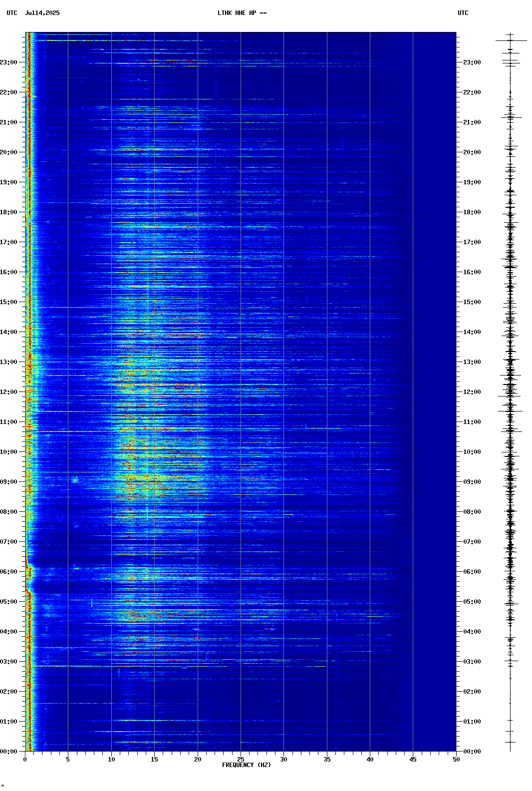Click the '10' frequency axis tick label
Image resolution: width=532 pixels, height=791 pixels.
pyautogui.click(x=111, y=760)
